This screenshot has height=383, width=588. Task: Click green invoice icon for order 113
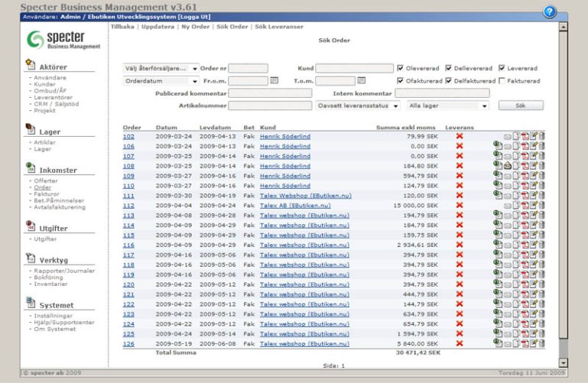[x=497, y=214]
